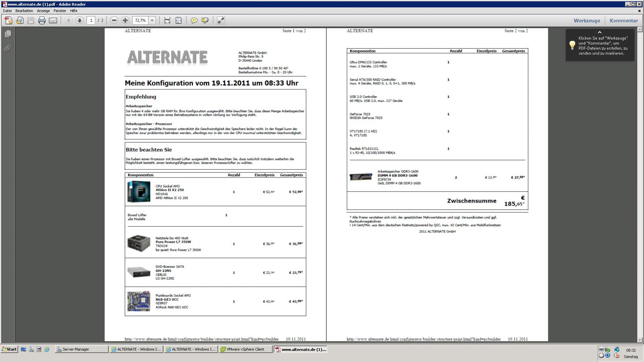Viewport: 644px width, 362px height.
Task: Click 'Bitte beachten Sie' heading
Action: [x=149, y=150]
